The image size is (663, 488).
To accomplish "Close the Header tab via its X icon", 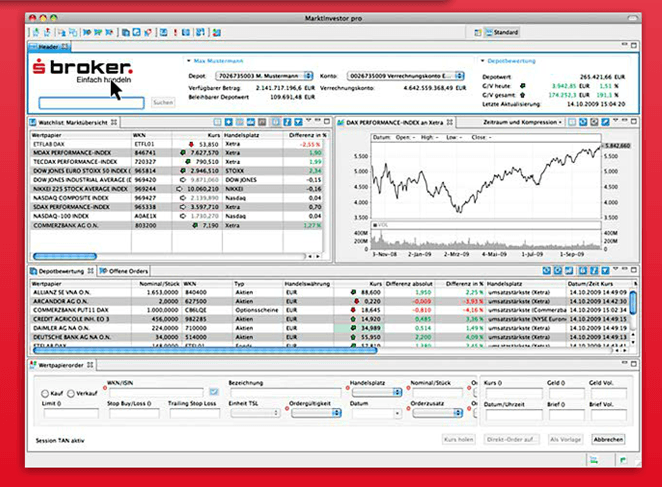I will click(x=64, y=47).
